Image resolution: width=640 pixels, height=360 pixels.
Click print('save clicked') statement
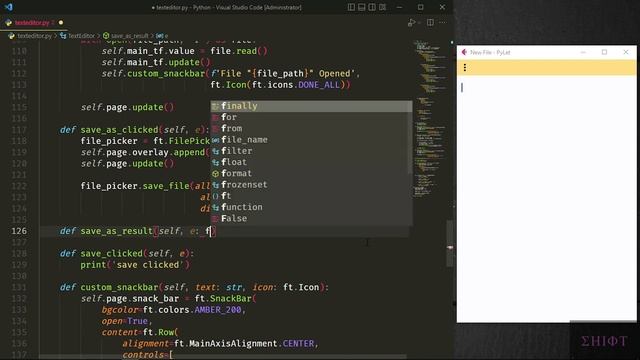(x=135, y=265)
